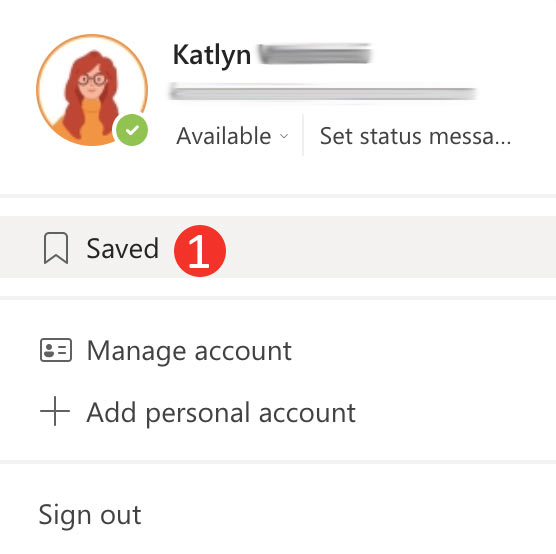
Task: Open Katlyn's profile avatar picture
Action: click(x=92, y=90)
